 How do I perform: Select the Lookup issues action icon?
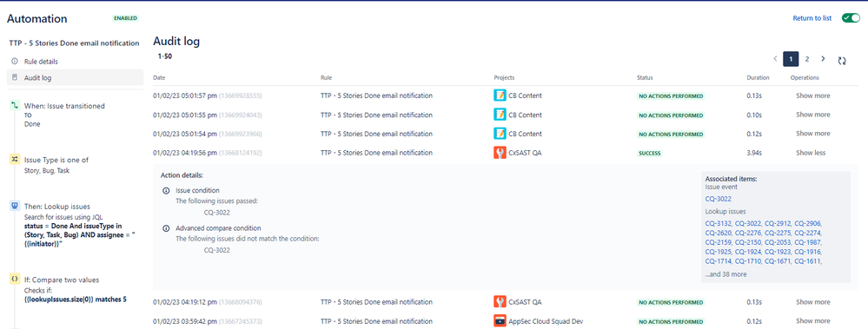[15, 206]
